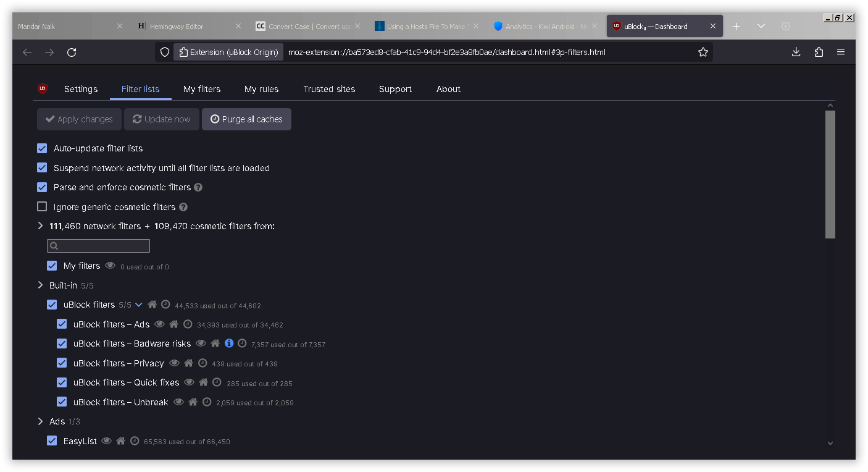Click clock icon on Badware risks row
Viewport: 868px width, 472px height.
242,343
